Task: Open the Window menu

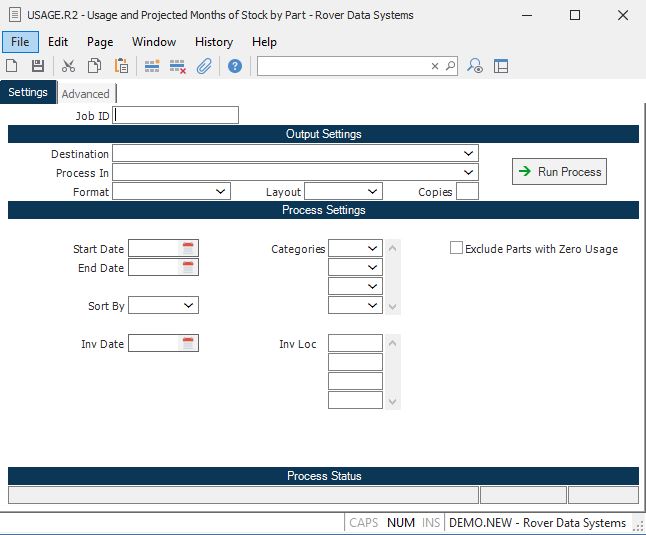Action: pyautogui.click(x=154, y=42)
